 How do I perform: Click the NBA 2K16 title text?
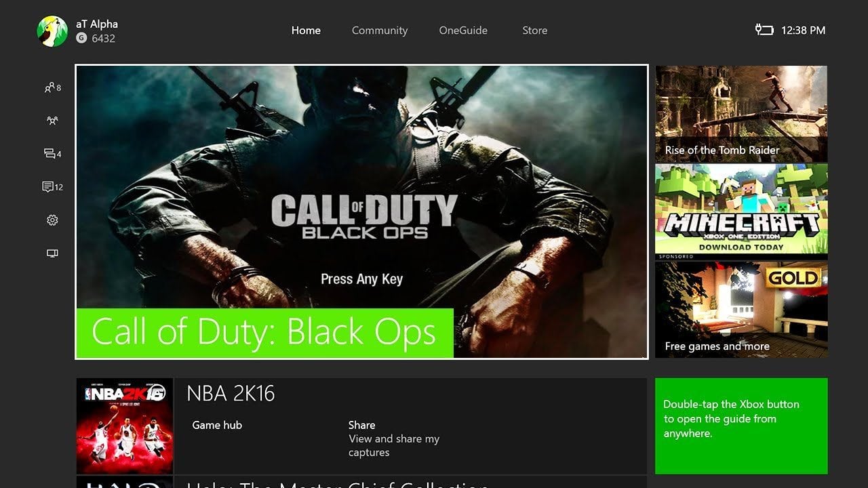click(231, 393)
